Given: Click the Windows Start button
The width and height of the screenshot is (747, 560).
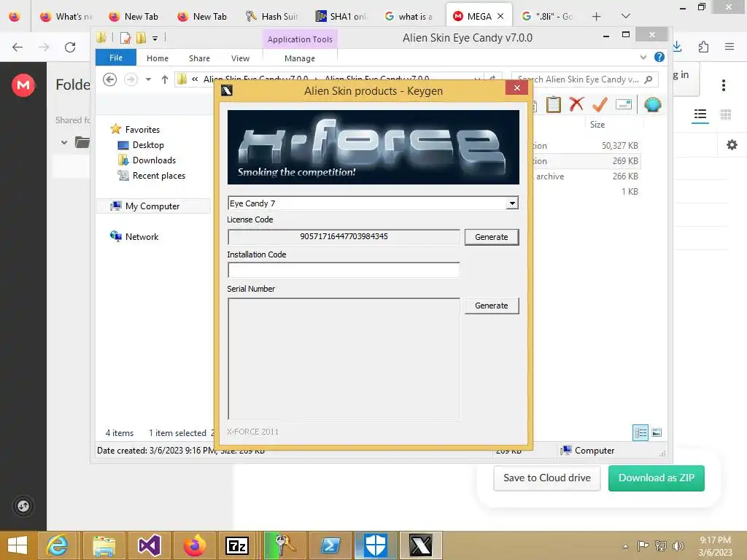Looking at the screenshot, I should (18, 545).
